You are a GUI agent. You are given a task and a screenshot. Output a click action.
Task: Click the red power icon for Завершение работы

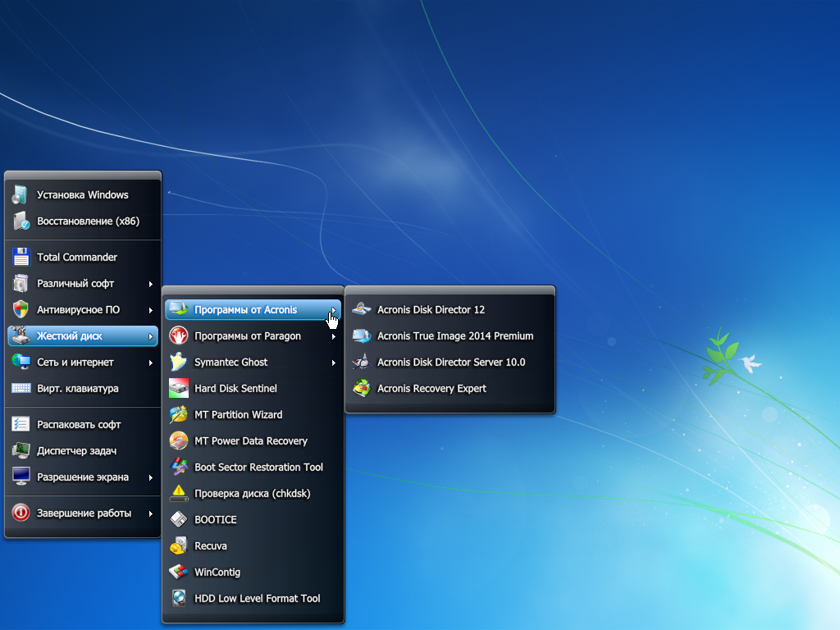pos(21,513)
